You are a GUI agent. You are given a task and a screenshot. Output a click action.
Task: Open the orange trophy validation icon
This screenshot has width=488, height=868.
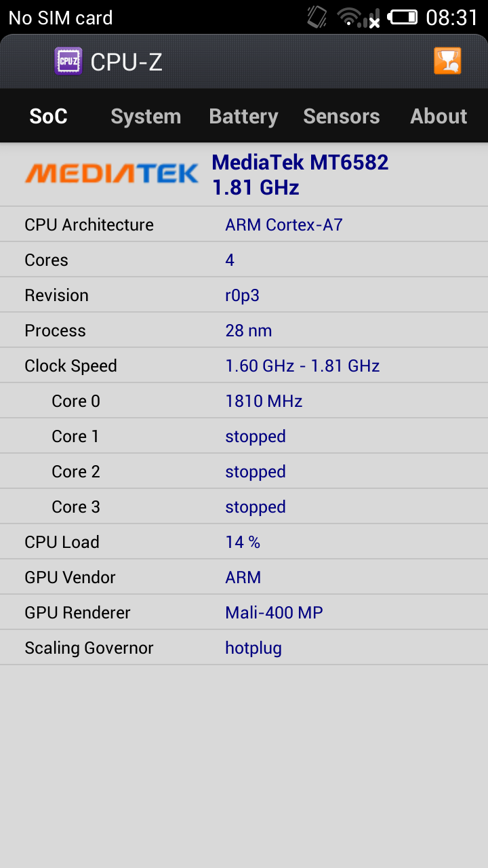point(447,61)
